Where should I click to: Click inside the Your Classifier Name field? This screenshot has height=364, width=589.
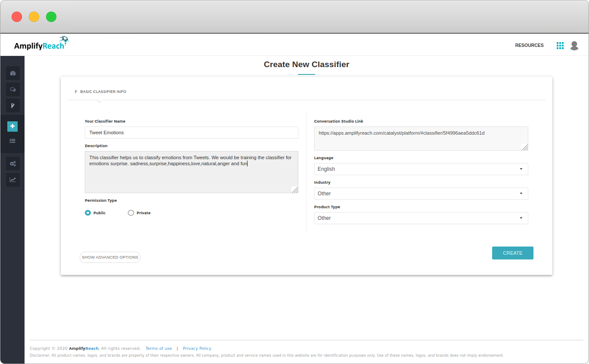(191, 133)
